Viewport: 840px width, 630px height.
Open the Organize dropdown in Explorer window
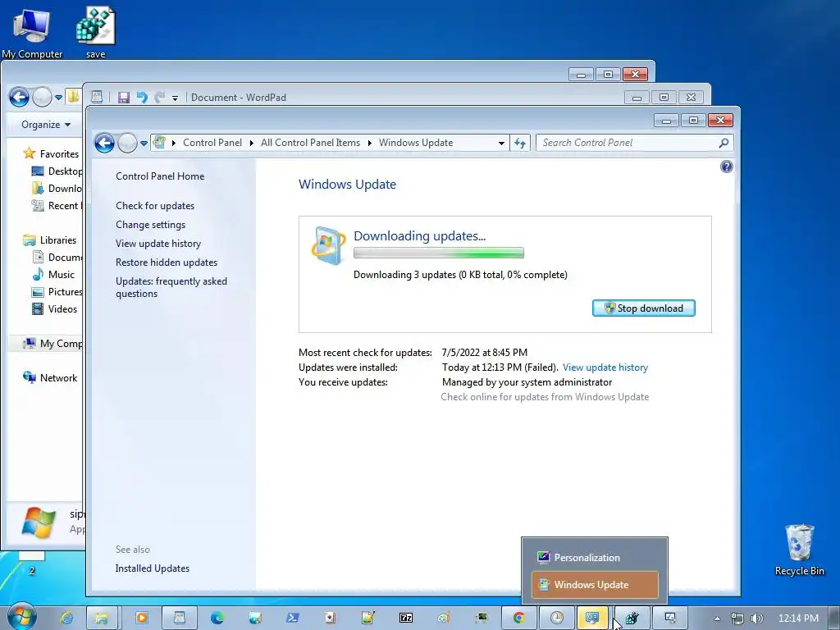[x=46, y=125]
